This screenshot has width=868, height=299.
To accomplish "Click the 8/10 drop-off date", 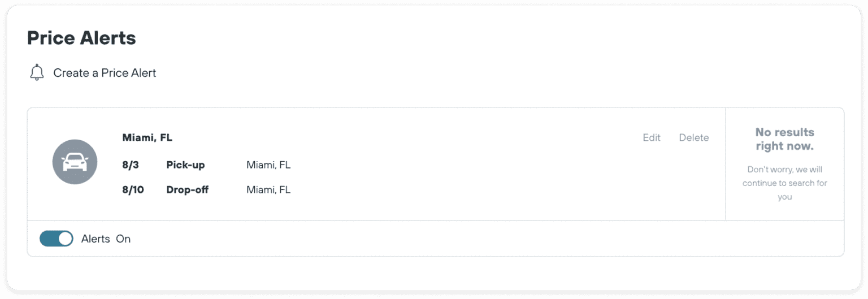I will (x=133, y=190).
